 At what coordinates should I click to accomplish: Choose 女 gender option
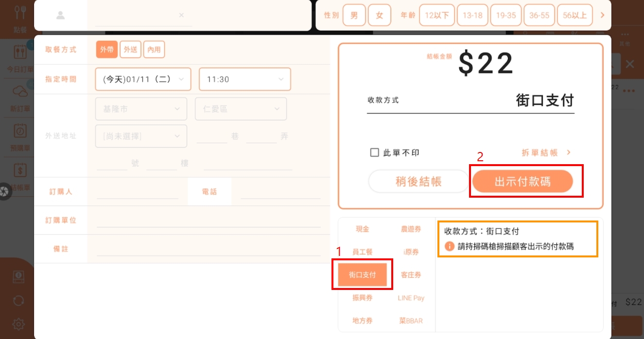pos(379,15)
